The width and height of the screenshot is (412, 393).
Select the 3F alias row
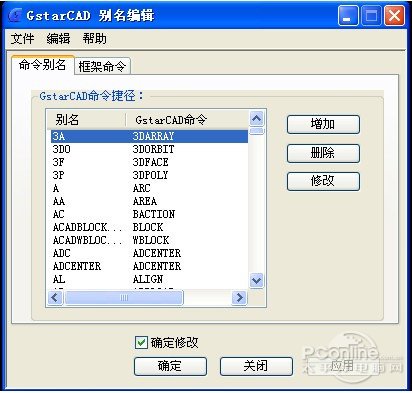click(149, 162)
